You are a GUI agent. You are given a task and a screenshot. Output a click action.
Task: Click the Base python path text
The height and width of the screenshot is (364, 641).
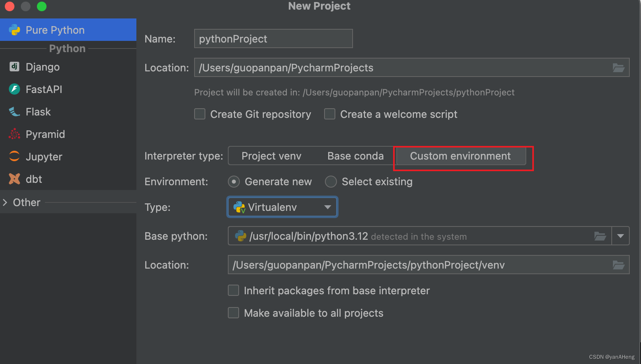(308, 236)
